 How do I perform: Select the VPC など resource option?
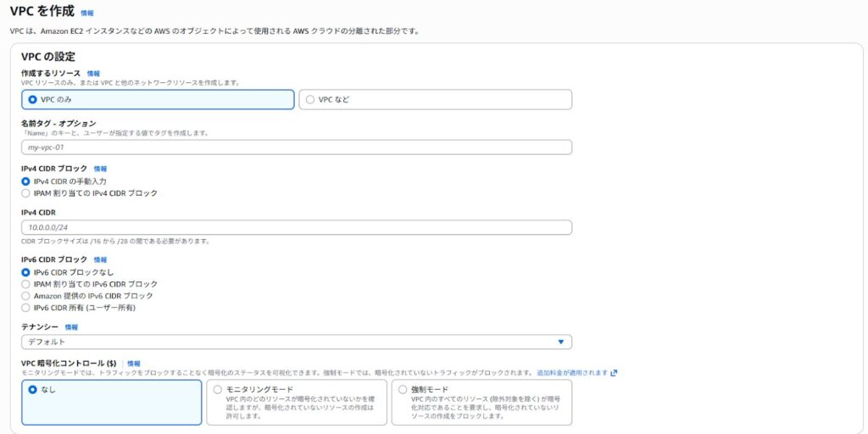click(310, 99)
